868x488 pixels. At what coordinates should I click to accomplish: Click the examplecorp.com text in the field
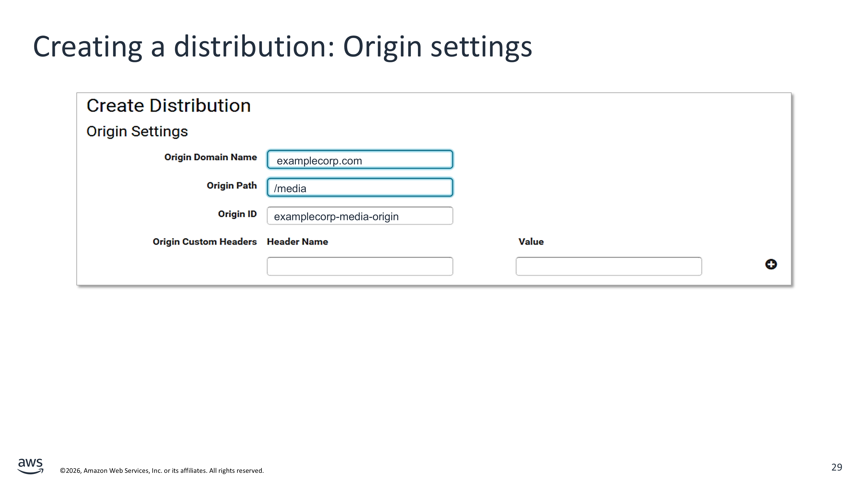pyautogui.click(x=319, y=161)
